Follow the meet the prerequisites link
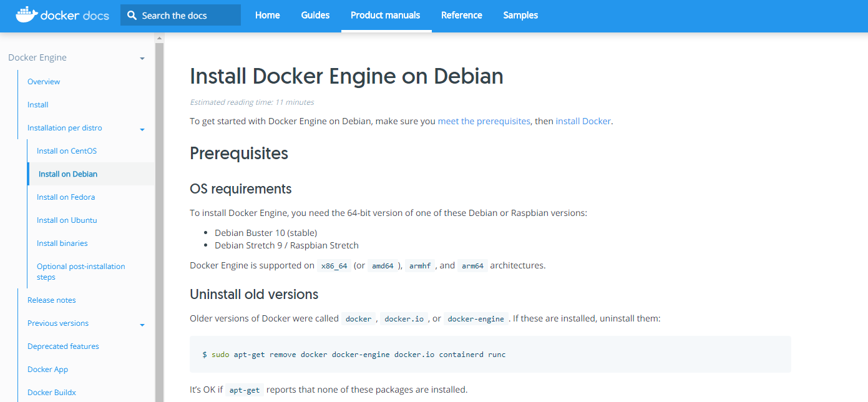Screen dimensions: 868x402 click(x=484, y=121)
